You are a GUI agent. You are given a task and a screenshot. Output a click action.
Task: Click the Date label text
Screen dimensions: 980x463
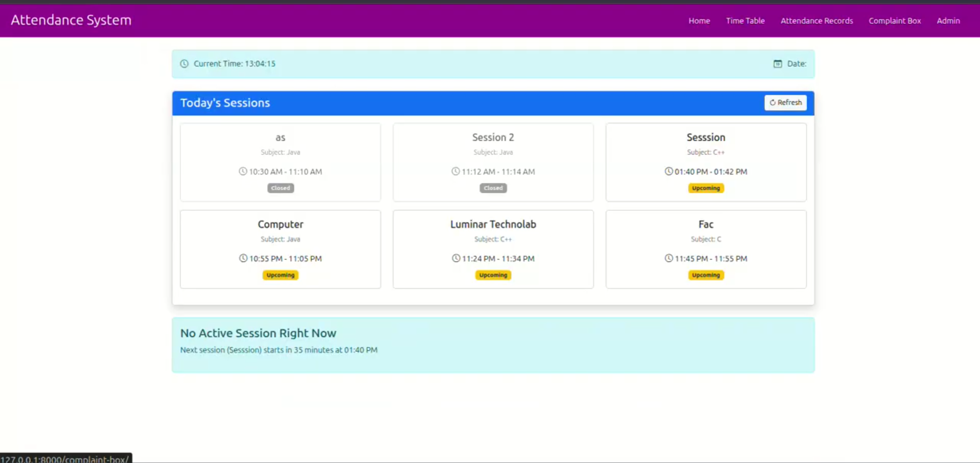point(797,64)
